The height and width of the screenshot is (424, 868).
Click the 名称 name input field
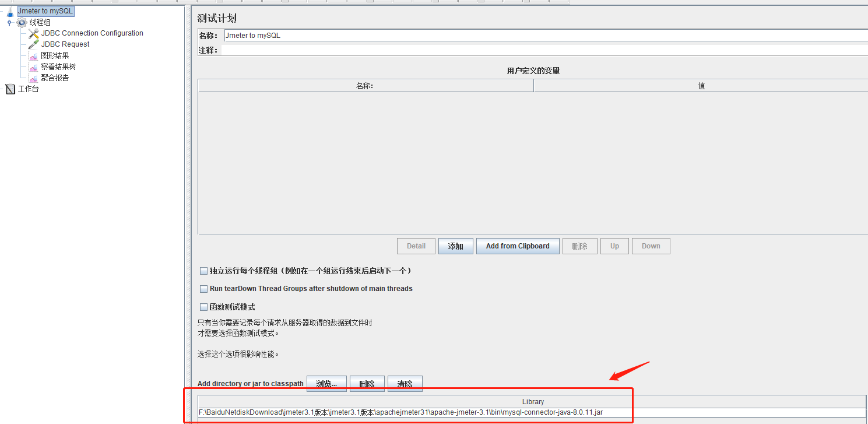[x=546, y=36]
